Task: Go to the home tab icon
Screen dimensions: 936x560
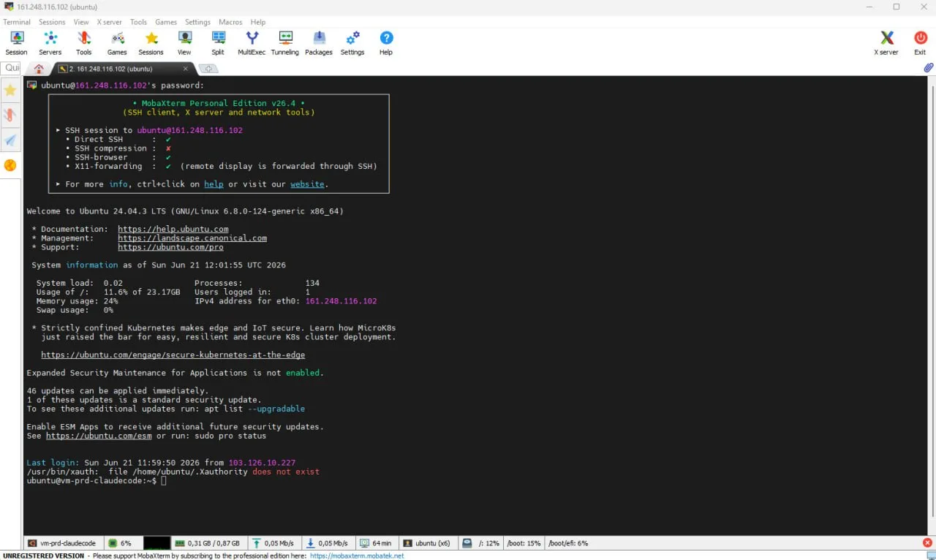Action: 39,69
